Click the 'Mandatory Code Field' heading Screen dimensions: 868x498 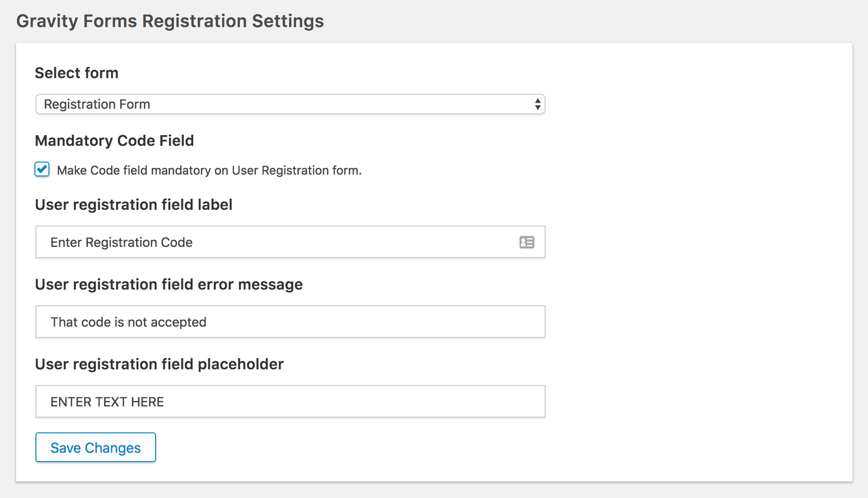pyautogui.click(x=114, y=141)
